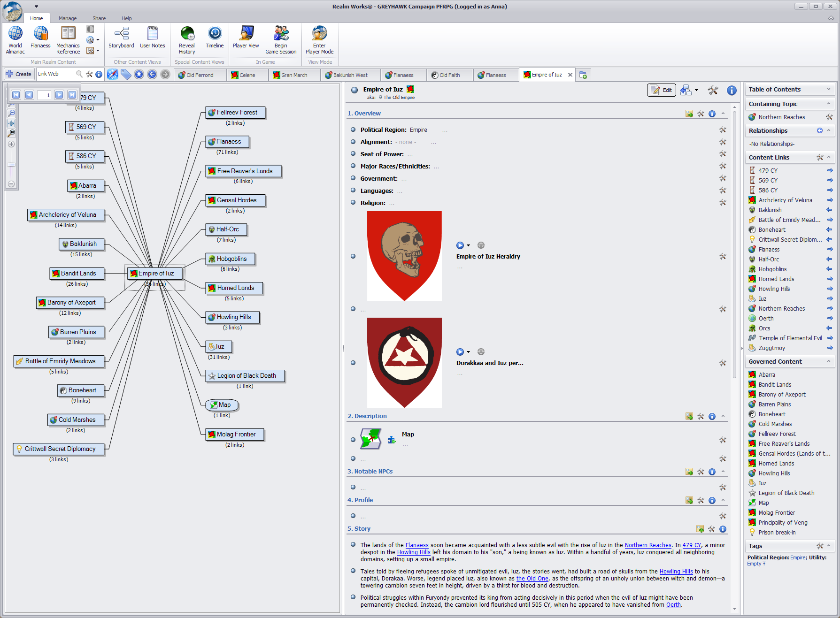This screenshot has width=840, height=618.
Task: Follow the Northern Reaches link in Story
Action: [647, 545]
